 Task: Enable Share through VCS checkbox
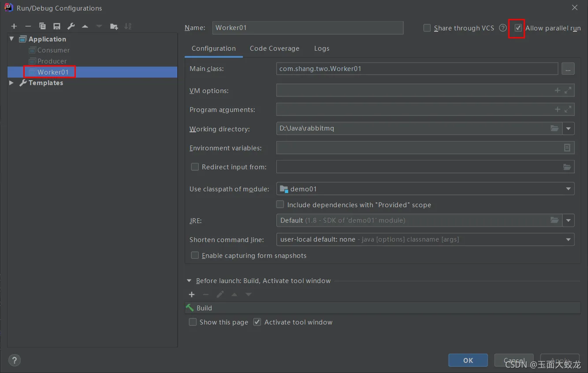[427, 28]
